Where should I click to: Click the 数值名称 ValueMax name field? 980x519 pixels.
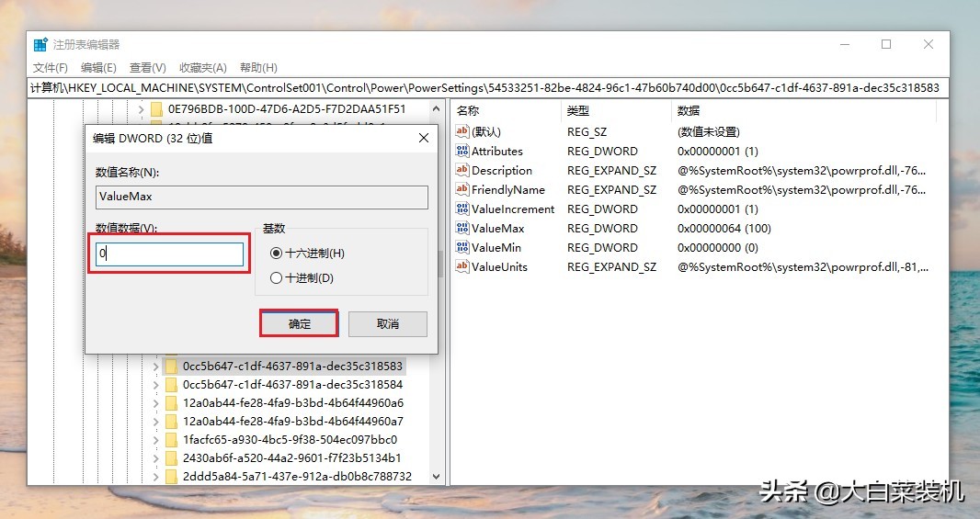(262, 197)
